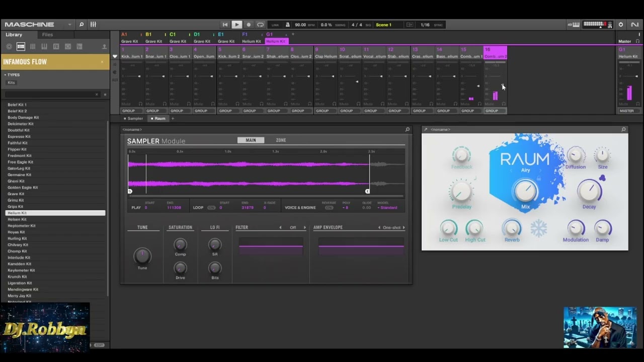
Task: Mute sound 1 Kick channel
Action: (x=126, y=104)
